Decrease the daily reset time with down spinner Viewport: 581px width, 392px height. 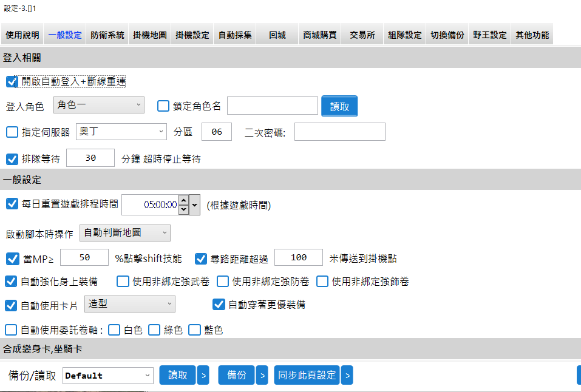point(183,209)
